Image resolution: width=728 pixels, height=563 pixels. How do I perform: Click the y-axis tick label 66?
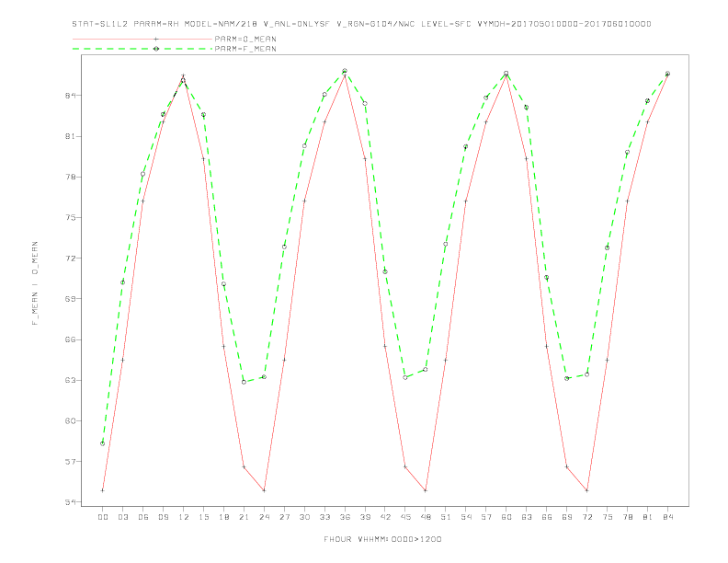71,339
